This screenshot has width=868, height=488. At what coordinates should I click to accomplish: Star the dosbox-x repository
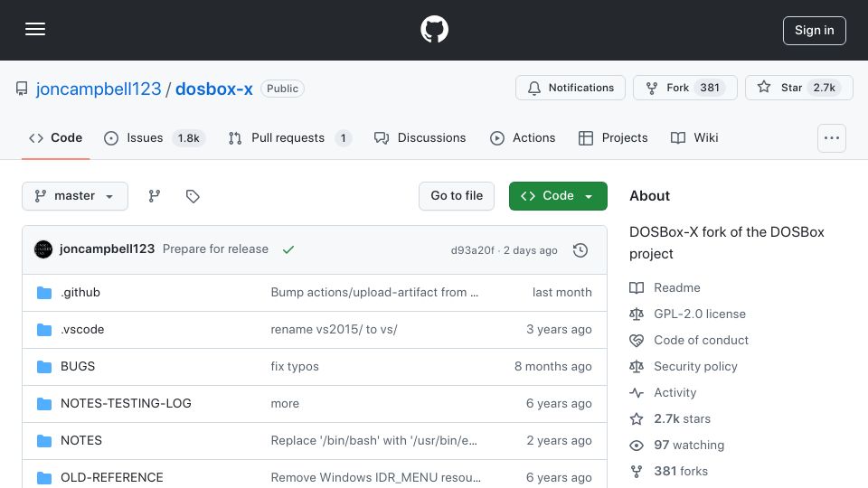(798, 88)
